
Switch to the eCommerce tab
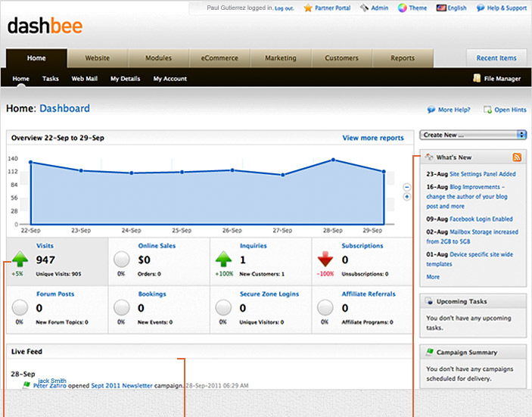coord(219,58)
